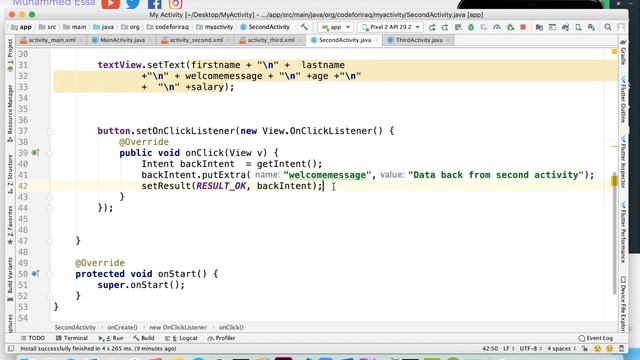The height and width of the screenshot is (360, 640).
Task: Open the Pixel 2 API 29 device dropdown
Action: pyautogui.click(x=391, y=27)
